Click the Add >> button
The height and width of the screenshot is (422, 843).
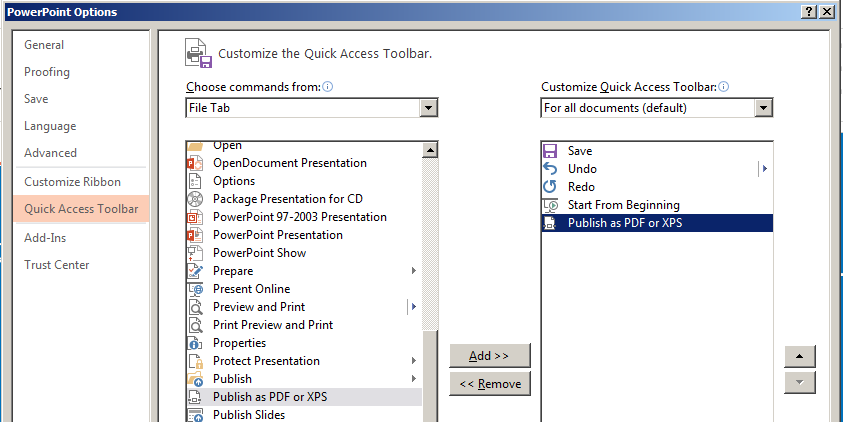pos(489,356)
